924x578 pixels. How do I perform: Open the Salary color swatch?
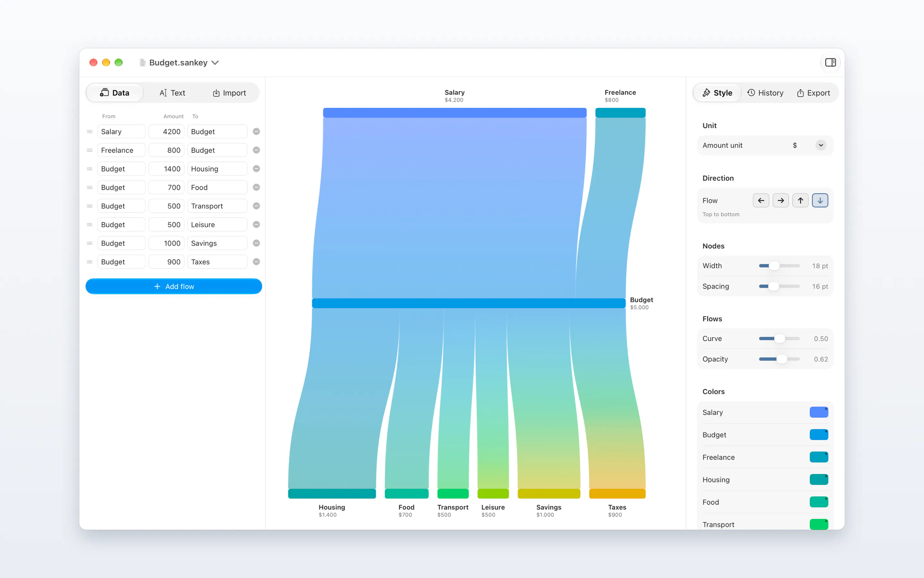point(819,412)
